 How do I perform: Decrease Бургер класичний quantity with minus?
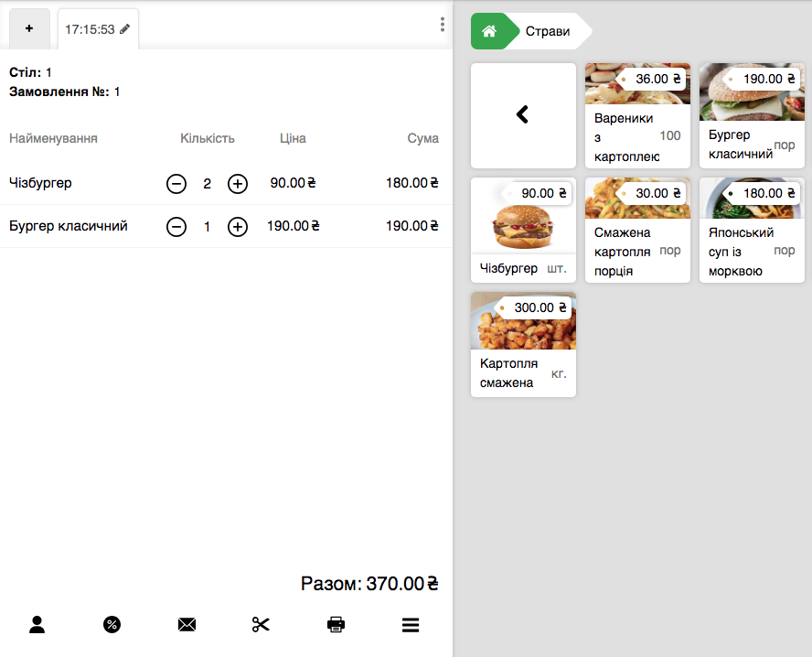coord(176,227)
